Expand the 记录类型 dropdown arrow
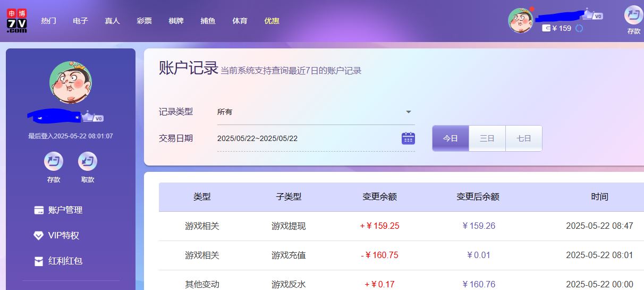 408,112
